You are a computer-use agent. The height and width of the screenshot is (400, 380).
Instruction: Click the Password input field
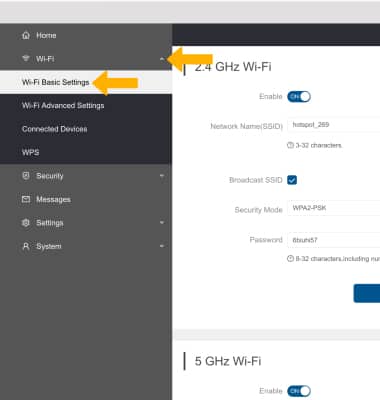(x=334, y=240)
